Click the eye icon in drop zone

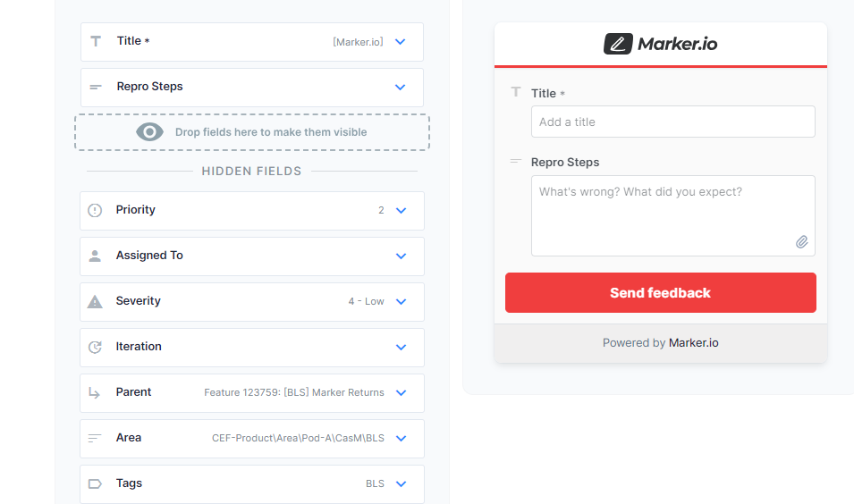pos(149,131)
